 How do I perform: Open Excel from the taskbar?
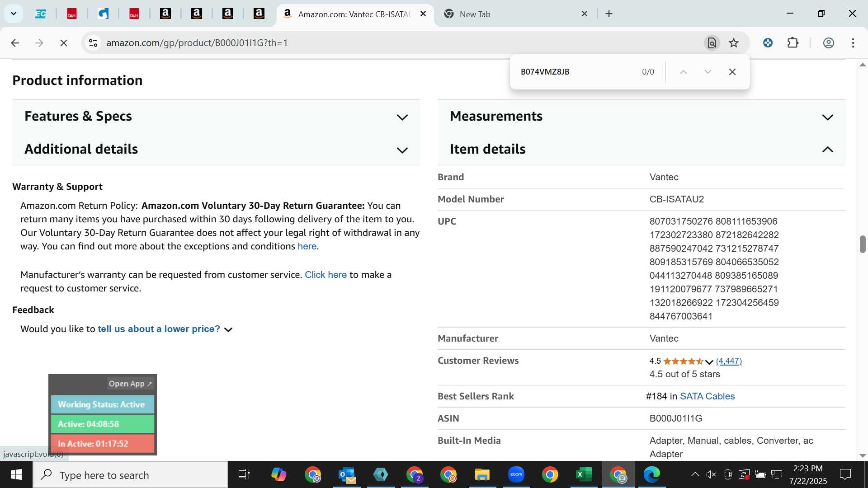584,475
